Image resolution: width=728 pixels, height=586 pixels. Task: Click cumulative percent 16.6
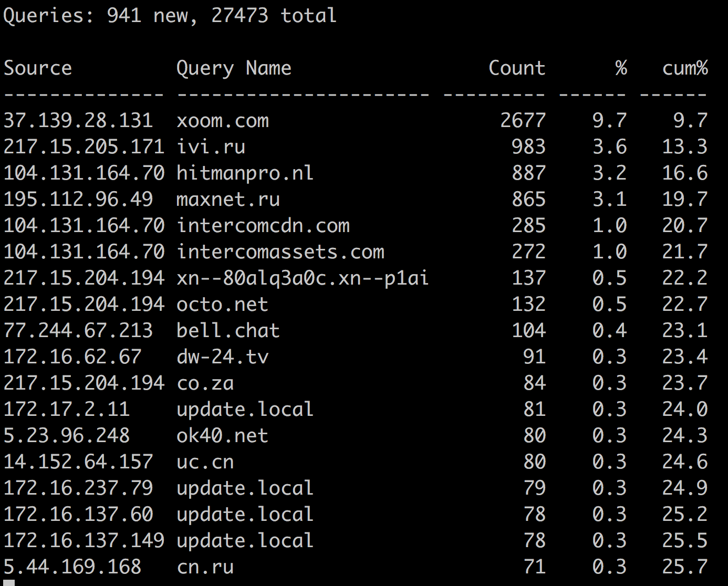pos(685,173)
